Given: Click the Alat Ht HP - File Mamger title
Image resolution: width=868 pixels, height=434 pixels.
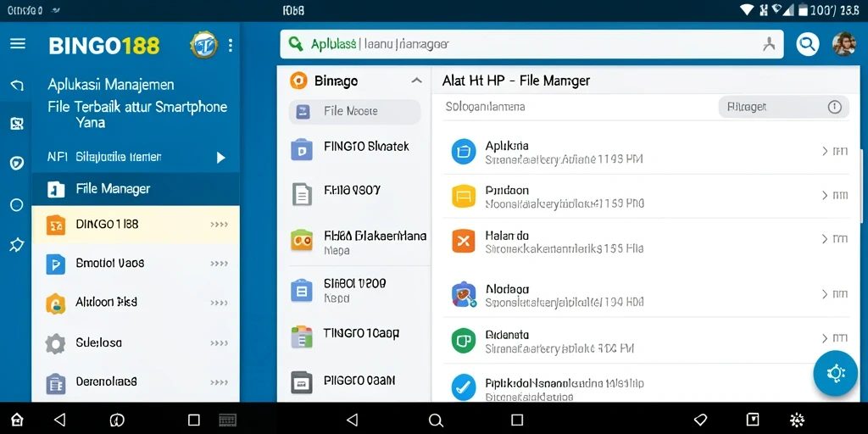Looking at the screenshot, I should pos(516,81).
